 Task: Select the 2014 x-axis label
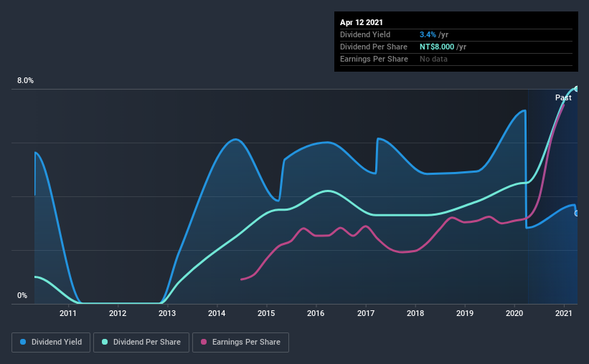click(217, 313)
